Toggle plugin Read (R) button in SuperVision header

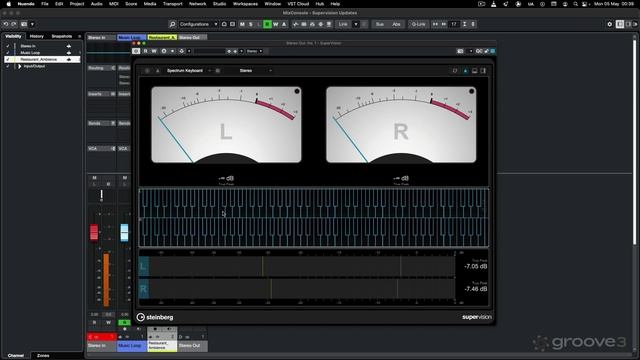point(145,51)
